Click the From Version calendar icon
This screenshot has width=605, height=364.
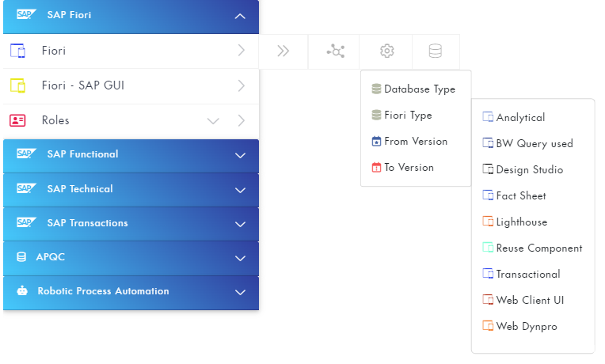[376, 141]
